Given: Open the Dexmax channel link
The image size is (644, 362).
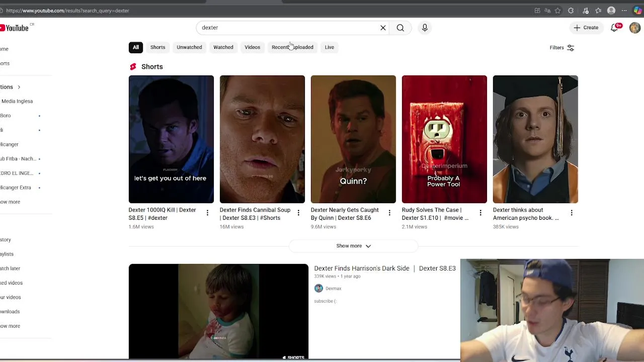Looking at the screenshot, I should [x=333, y=289].
